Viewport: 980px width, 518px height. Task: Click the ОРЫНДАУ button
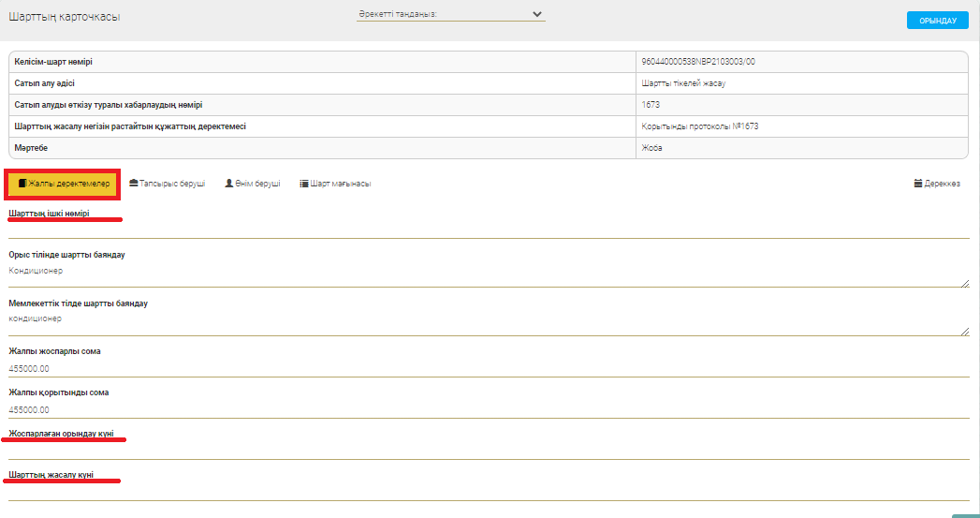point(937,21)
